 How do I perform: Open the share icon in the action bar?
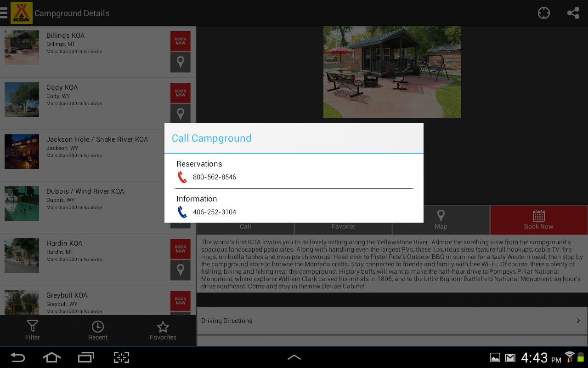573,13
